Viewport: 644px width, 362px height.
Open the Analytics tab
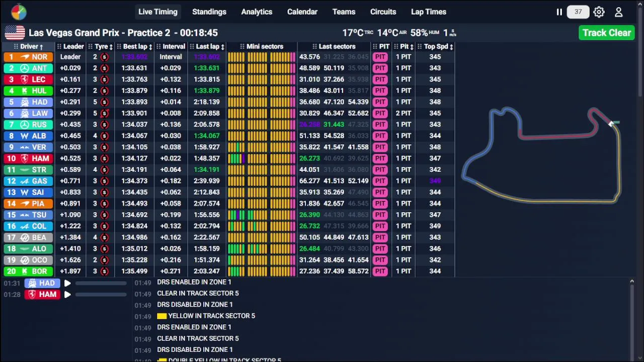coord(257,12)
